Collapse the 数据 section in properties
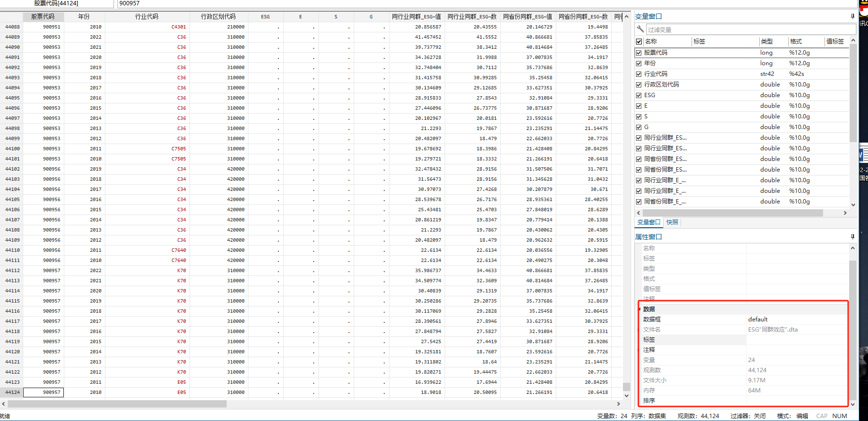Screen dimensions: 868x421 coord(640,309)
